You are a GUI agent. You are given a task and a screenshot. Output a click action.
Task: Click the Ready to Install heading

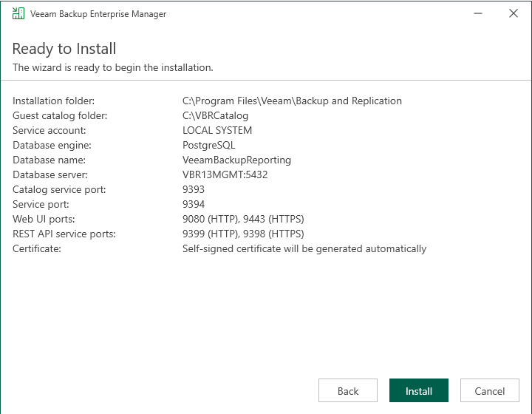coord(64,49)
